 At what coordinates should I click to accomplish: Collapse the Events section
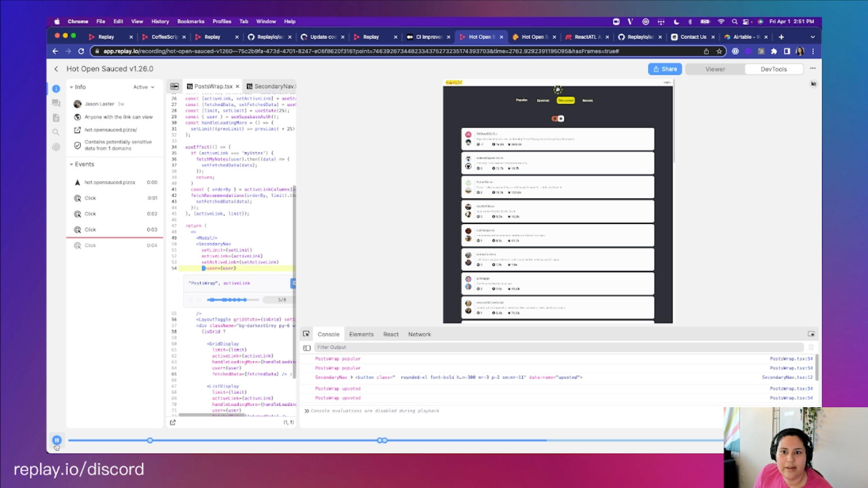[x=72, y=164]
